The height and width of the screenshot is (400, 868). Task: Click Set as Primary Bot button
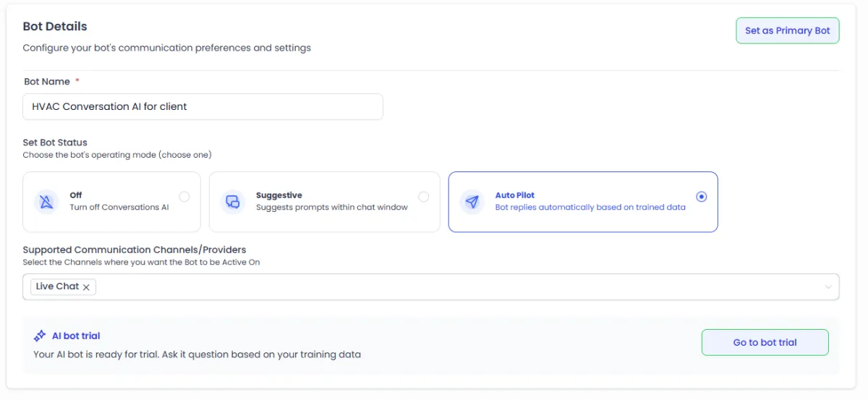tap(788, 30)
